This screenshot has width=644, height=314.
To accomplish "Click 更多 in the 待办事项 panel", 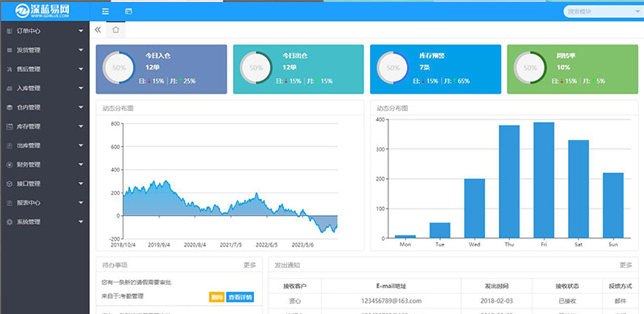I will 250,265.
